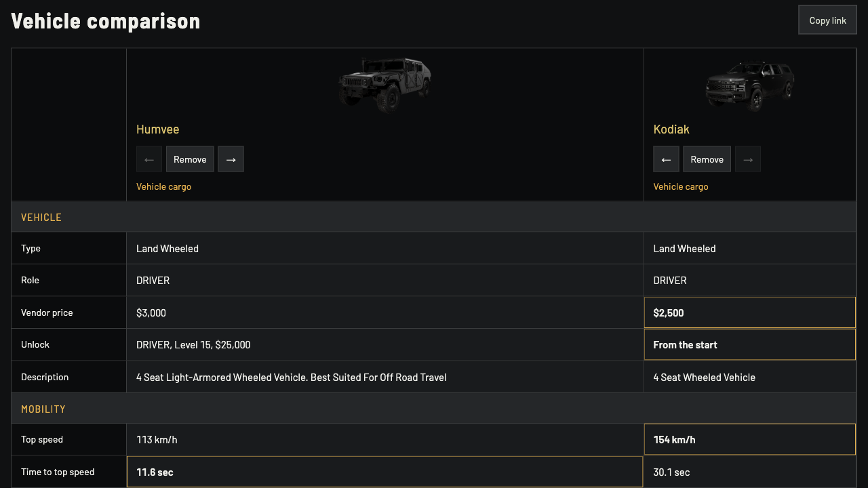Click the Time to top speed row label
Viewport: 868px width, 488px height.
58,472
